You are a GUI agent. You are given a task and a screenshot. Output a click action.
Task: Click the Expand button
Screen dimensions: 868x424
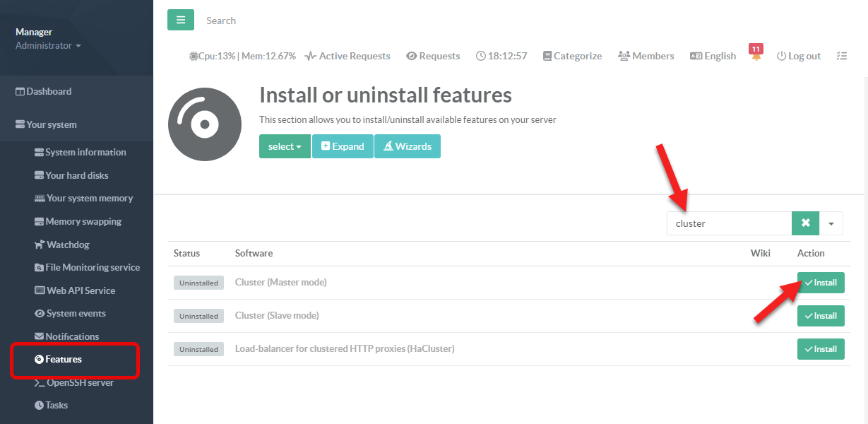(x=343, y=146)
